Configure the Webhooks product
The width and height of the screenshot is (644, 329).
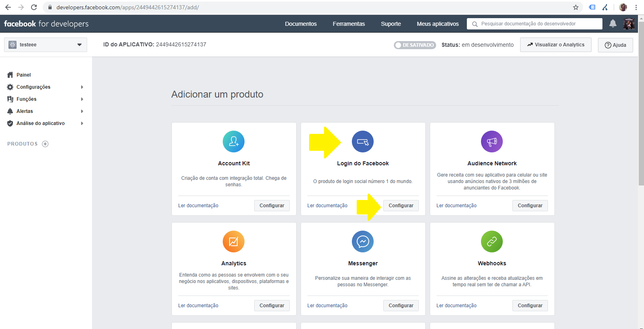click(530, 306)
